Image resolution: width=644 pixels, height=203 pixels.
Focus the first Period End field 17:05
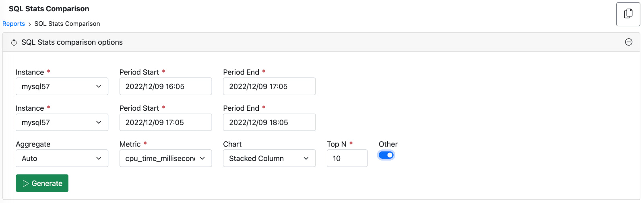(269, 86)
